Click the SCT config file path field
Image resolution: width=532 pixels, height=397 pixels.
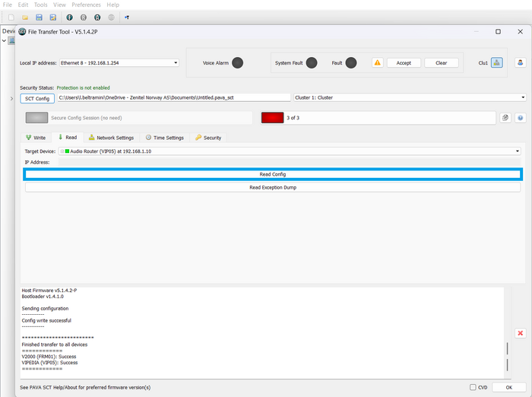pos(174,97)
